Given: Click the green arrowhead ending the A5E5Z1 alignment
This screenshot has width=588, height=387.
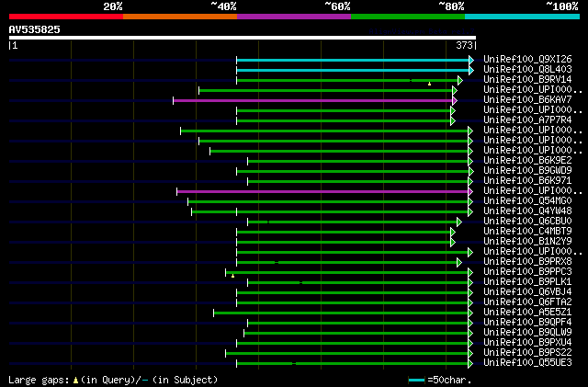Looking at the screenshot, I should pyautogui.click(x=470, y=313).
